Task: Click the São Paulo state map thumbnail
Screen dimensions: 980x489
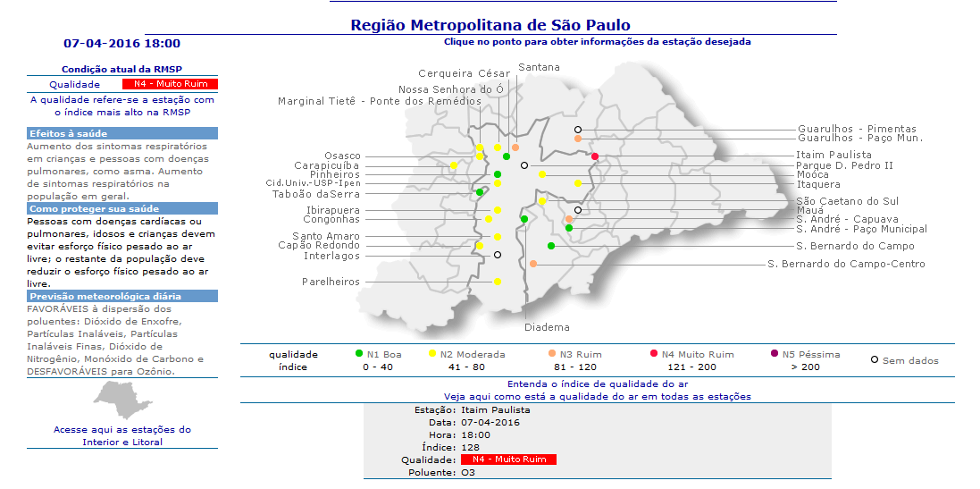Action: [121, 400]
